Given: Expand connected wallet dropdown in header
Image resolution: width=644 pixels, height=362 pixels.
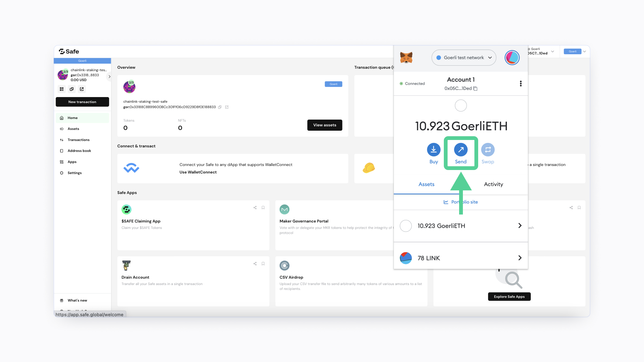Looking at the screenshot, I should tap(552, 51).
